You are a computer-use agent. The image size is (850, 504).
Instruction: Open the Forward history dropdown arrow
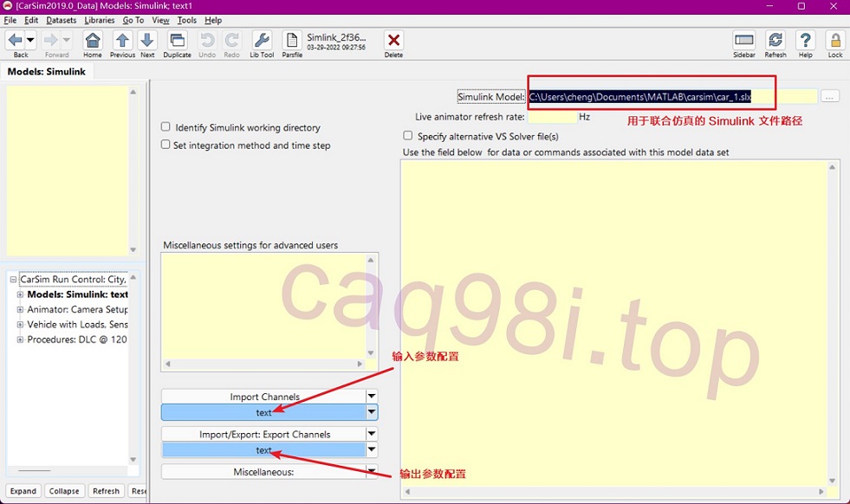point(66,40)
